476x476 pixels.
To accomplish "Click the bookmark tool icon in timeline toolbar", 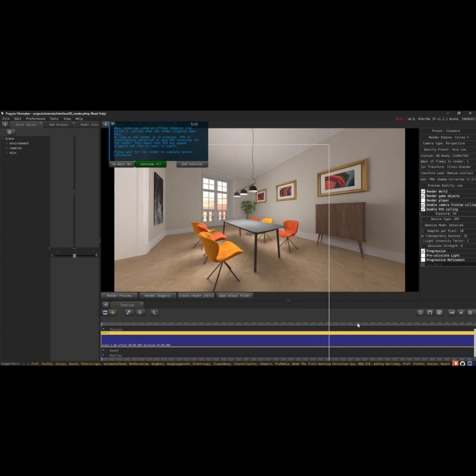I will [129, 312].
